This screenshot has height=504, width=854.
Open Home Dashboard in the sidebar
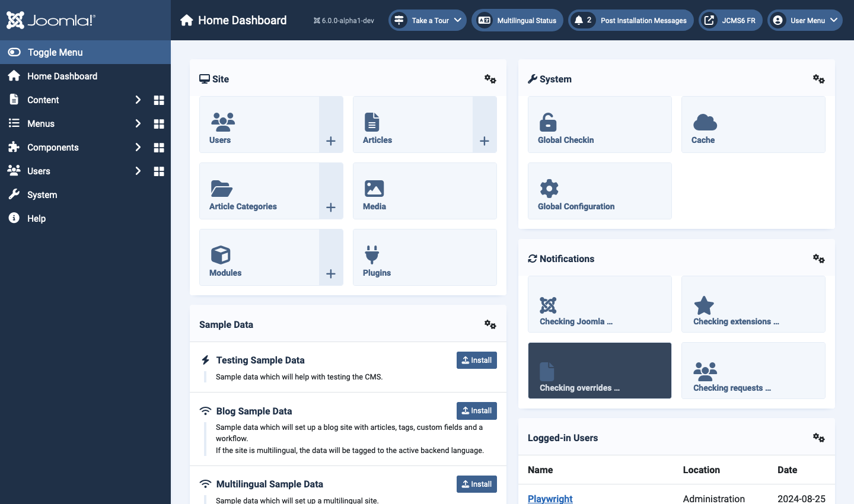(85, 76)
